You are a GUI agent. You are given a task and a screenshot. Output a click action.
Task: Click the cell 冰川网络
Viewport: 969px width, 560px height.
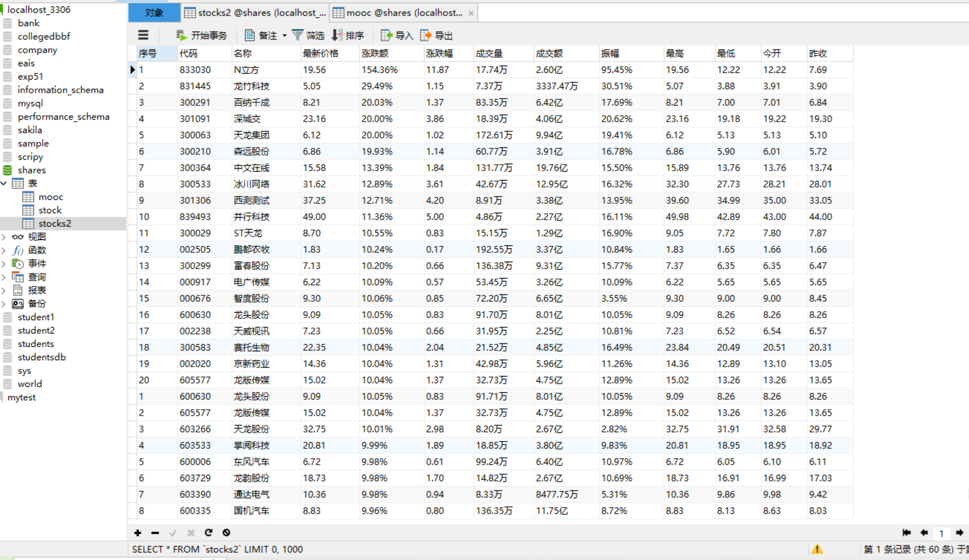(x=266, y=184)
